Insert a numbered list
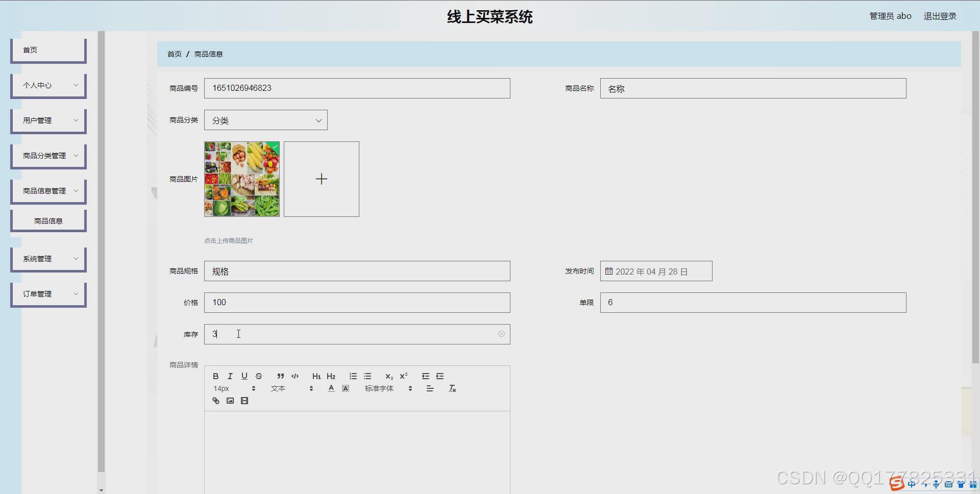This screenshot has width=980, height=494. [353, 376]
